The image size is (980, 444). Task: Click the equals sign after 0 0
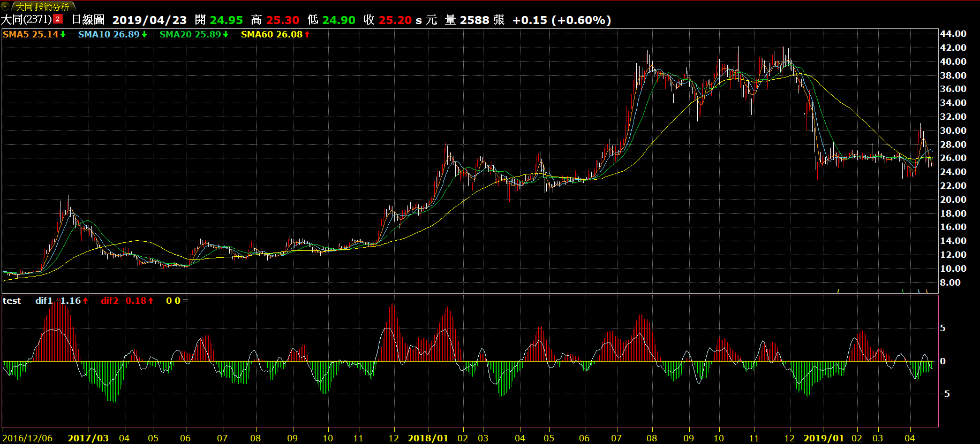[185, 301]
